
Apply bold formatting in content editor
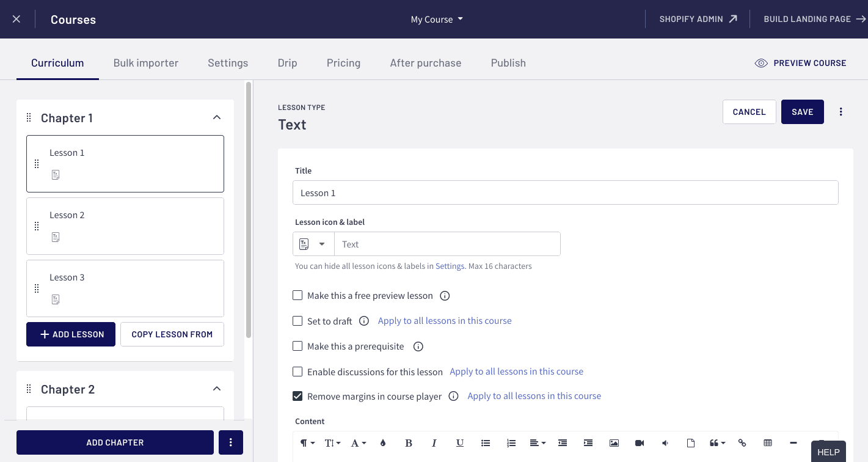click(409, 443)
